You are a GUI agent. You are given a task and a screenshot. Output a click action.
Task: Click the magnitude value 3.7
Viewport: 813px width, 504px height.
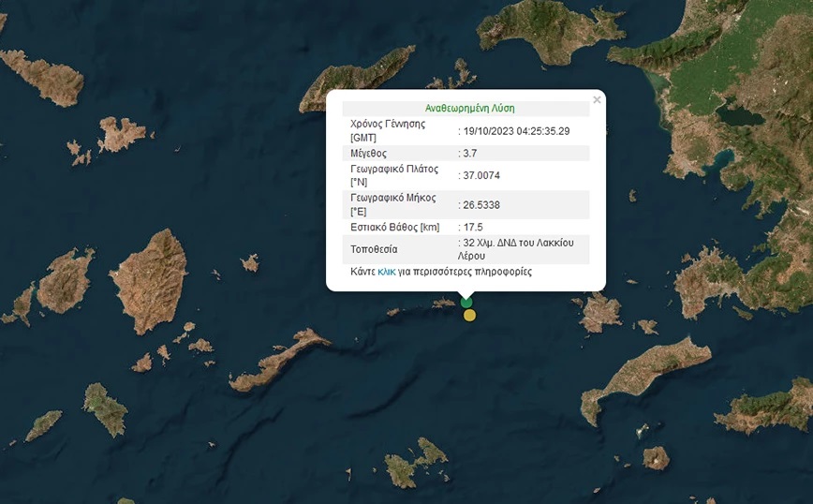point(471,153)
